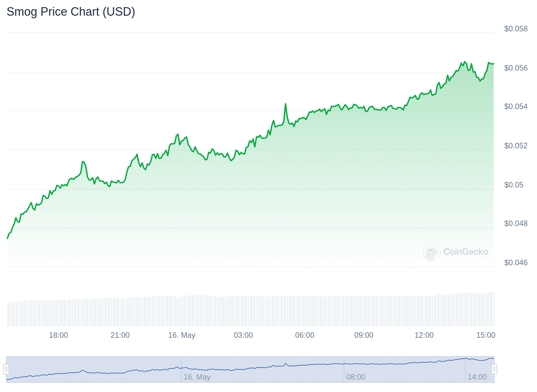Click the 06:00 time axis label
537x392 pixels.
305,335
